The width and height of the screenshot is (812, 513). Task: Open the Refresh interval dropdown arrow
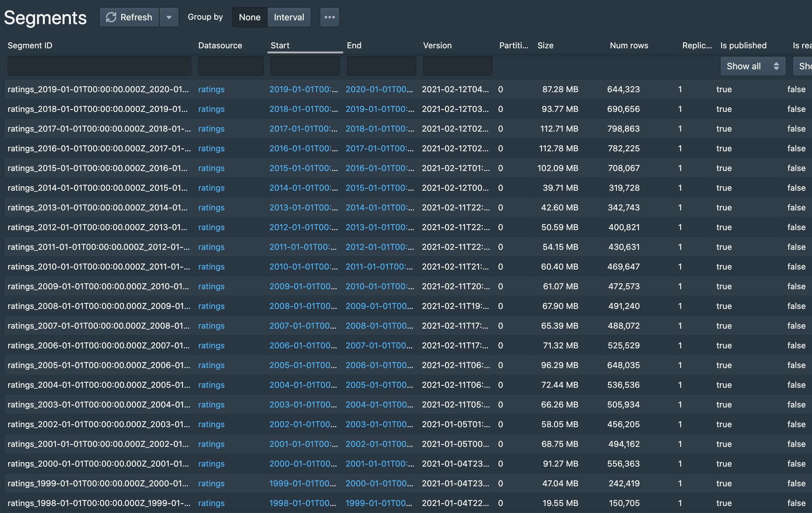(x=169, y=17)
